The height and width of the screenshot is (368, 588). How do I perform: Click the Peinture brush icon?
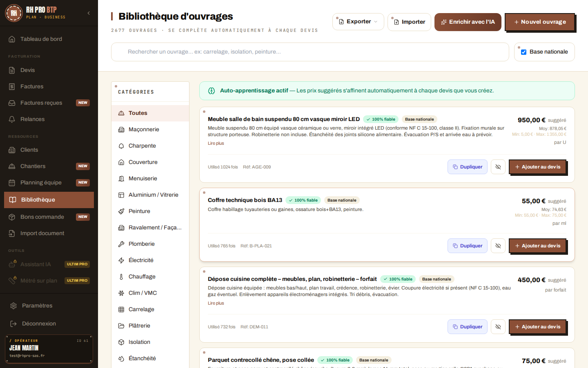121,211
